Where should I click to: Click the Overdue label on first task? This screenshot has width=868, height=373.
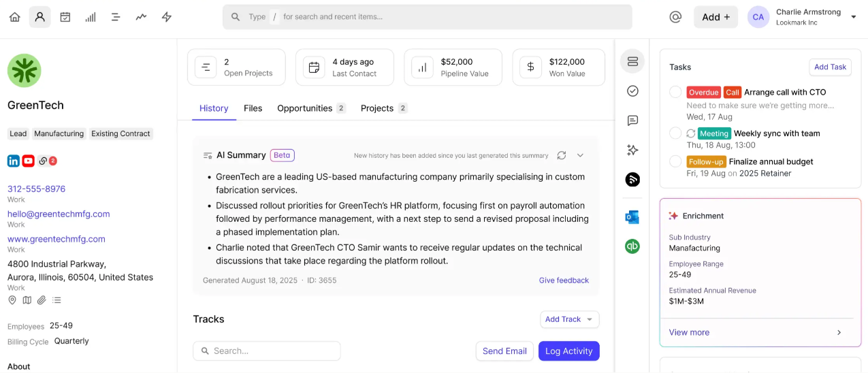tap(704, 92)
